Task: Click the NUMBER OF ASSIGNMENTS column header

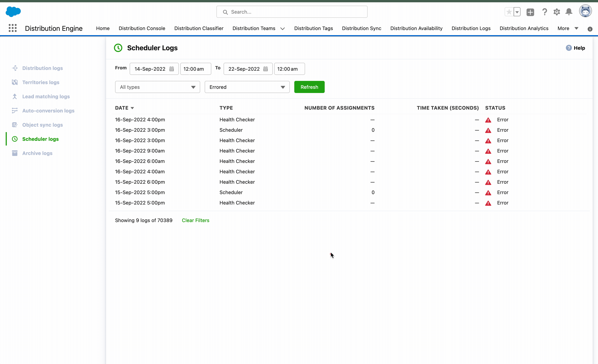Action: coord(339,108)
